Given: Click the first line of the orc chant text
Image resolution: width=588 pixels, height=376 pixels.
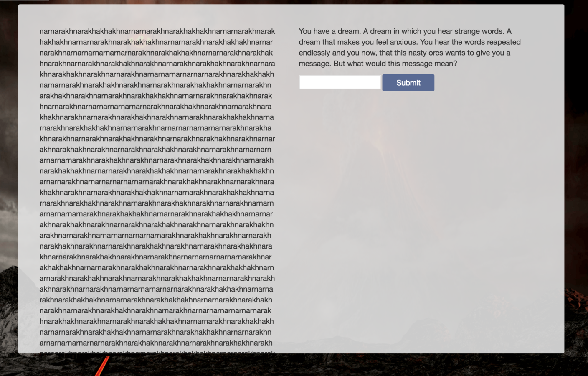Looking at the screenshot, I should pyautogui.click(x=157, y=31).
